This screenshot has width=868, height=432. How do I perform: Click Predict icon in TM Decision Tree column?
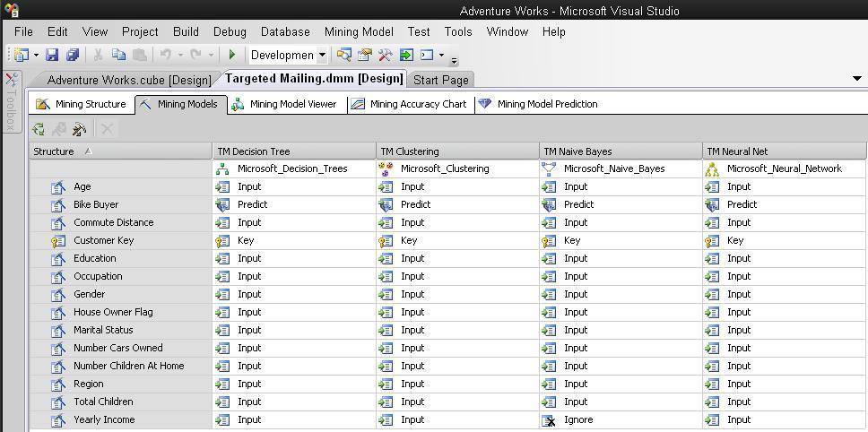pos(222,205)
